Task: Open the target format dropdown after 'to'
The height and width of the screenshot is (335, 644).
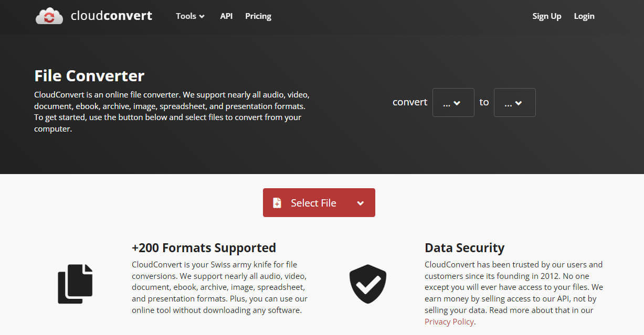Action: point(514,102)
